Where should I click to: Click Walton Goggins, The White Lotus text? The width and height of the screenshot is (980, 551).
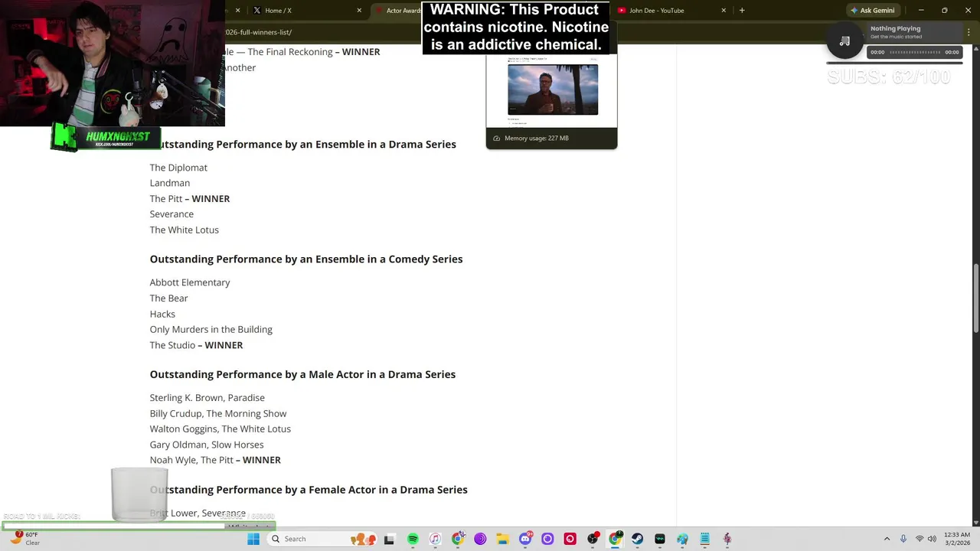click(220, 429)
